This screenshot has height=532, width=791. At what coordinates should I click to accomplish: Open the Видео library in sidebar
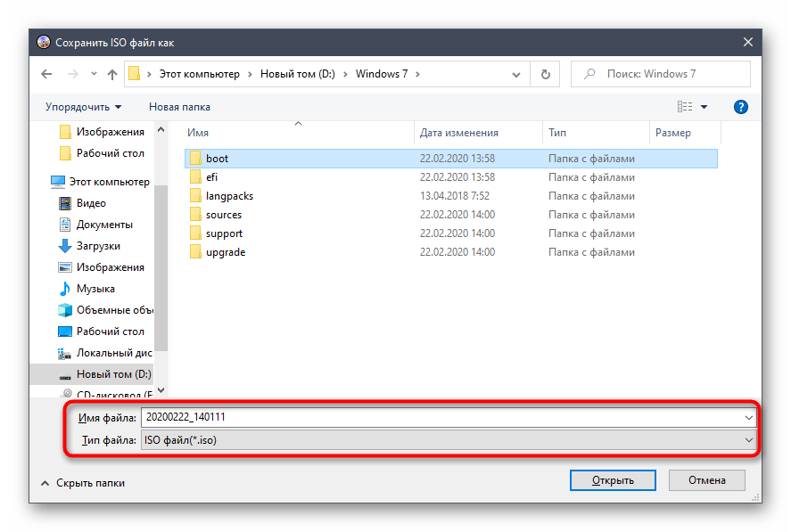(x=91, y=203)
